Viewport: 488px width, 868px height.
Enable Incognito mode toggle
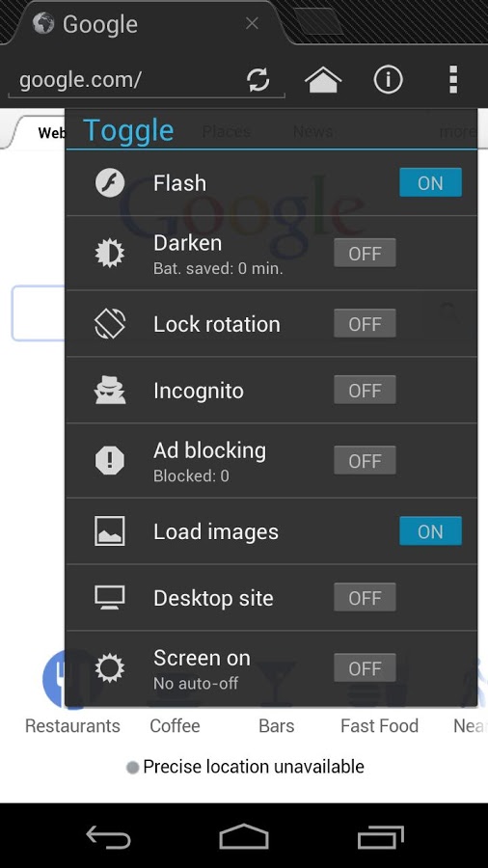365,390
